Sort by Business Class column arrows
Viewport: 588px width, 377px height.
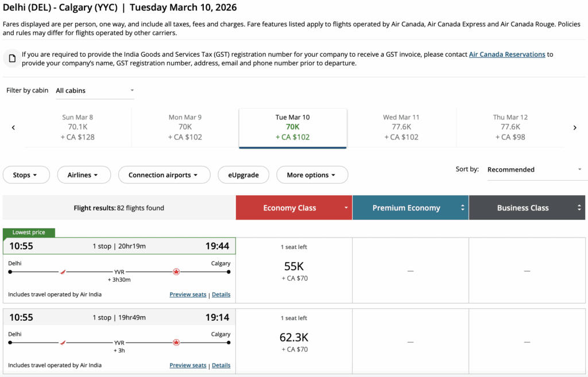coord(579,208)
